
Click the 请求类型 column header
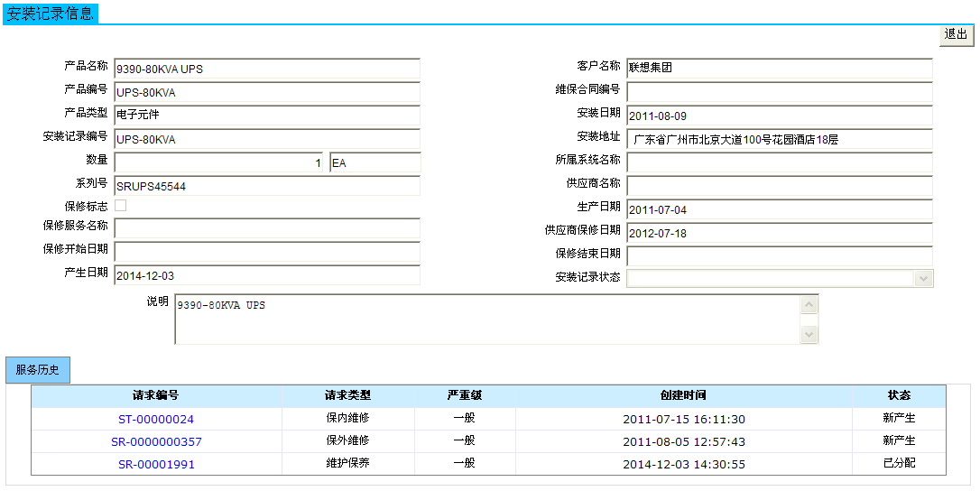tap(347, 396)
